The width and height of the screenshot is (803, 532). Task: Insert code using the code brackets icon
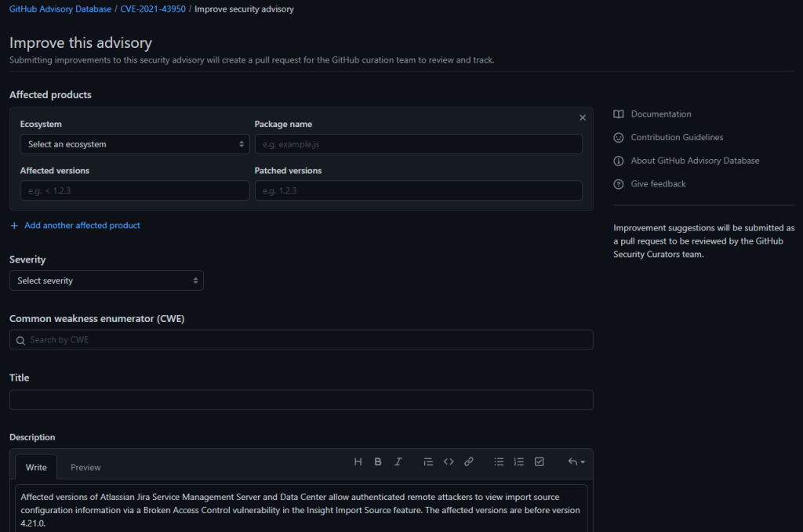449,461
